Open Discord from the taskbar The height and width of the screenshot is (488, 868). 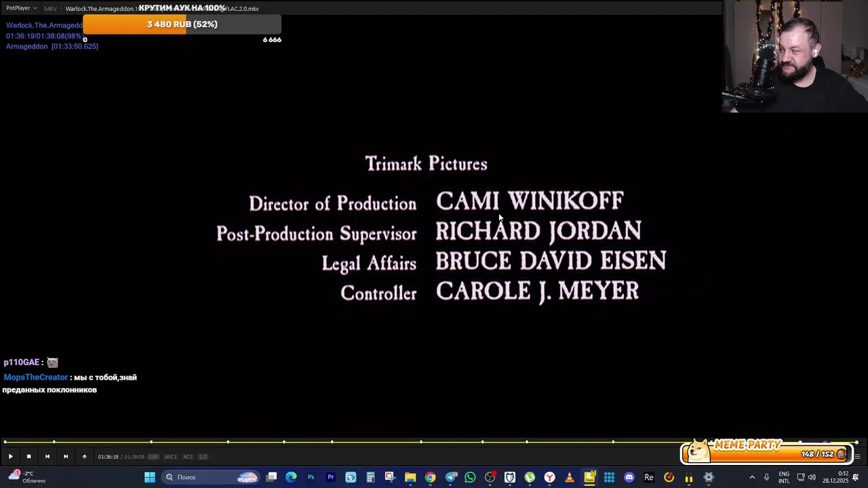tap(629, 477)
